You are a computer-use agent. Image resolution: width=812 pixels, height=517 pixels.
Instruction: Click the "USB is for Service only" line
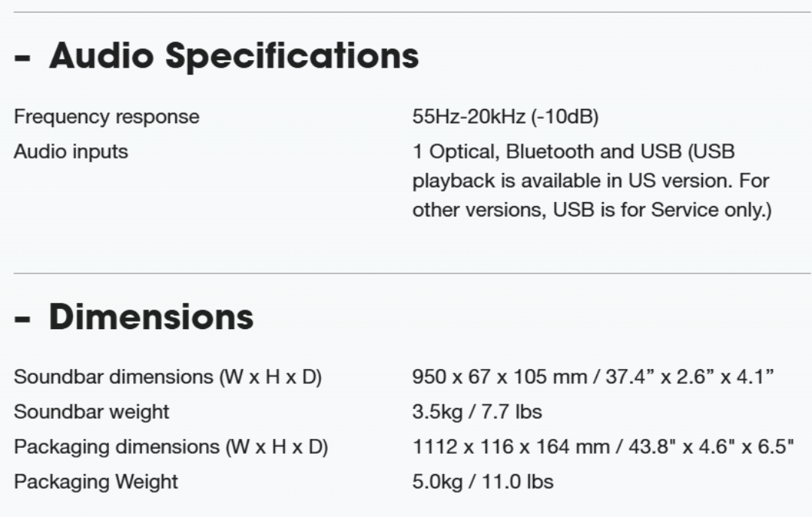point(592,210)
